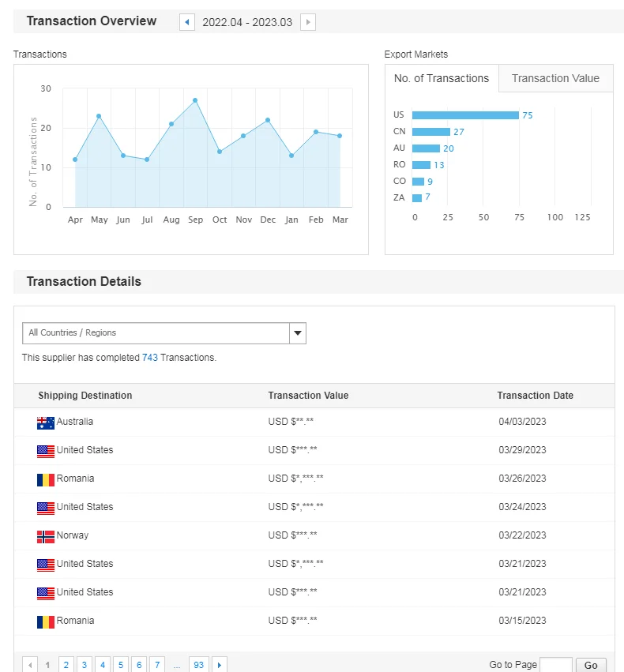Click the Sep data point on chart

[195, 100]
